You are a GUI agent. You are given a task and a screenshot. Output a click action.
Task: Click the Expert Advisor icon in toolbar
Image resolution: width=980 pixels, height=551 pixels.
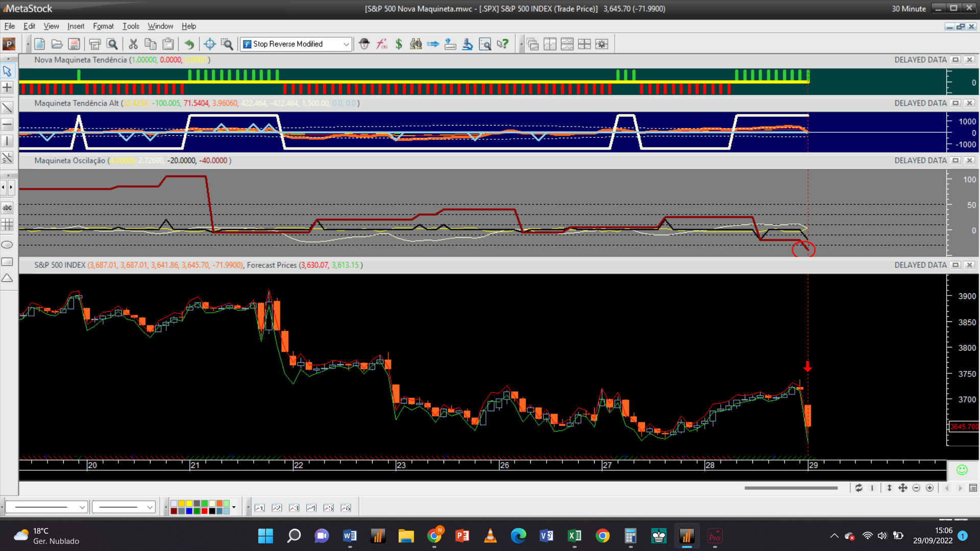coord(364,44)
